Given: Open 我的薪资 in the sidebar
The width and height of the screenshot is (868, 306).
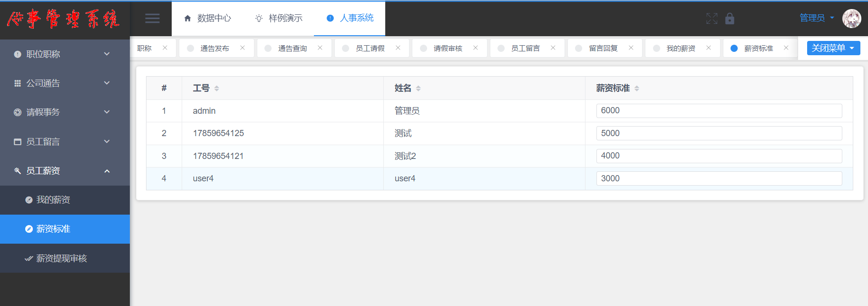Looking at the screenshot, I should point(53,200).
